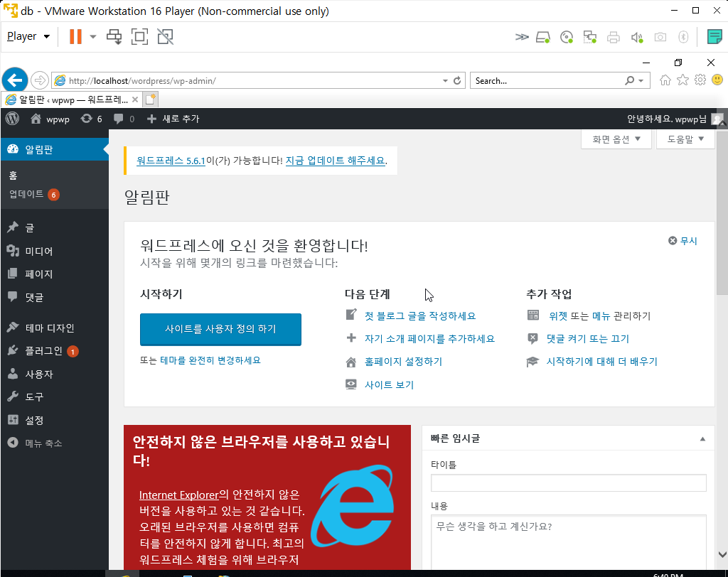This screenshot has height=577, width=728.
Task: Dismiss welcome panel with 무시
Action: point(683,240)
